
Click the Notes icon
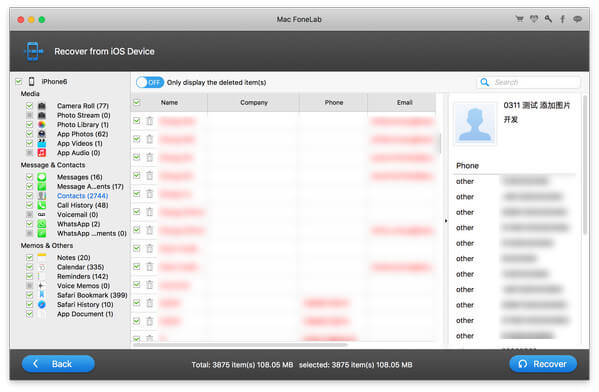[42, 258]
